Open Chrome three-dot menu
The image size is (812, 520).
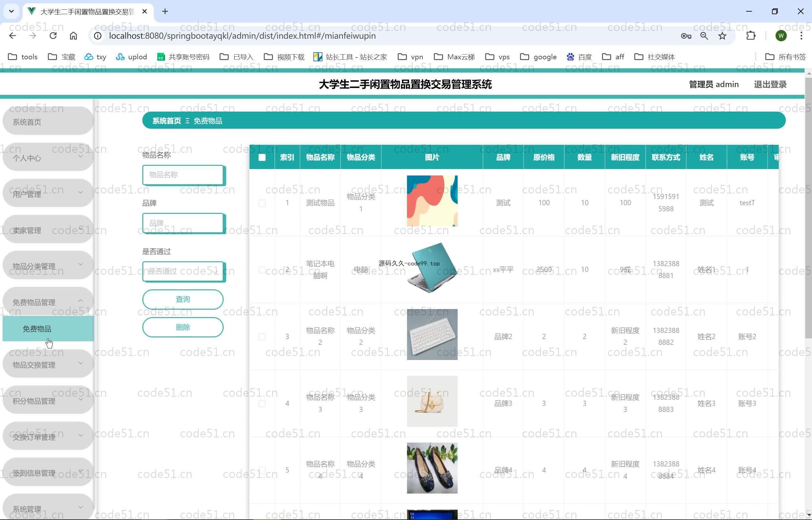coord(801,36)
